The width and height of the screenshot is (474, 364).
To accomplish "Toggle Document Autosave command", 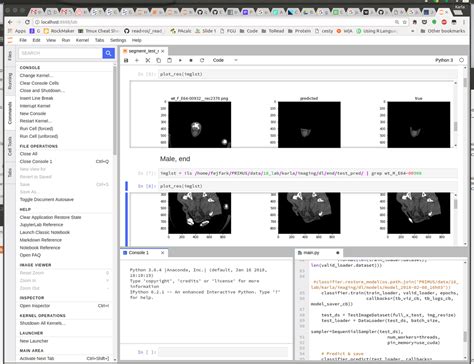I will pos(47,200).
